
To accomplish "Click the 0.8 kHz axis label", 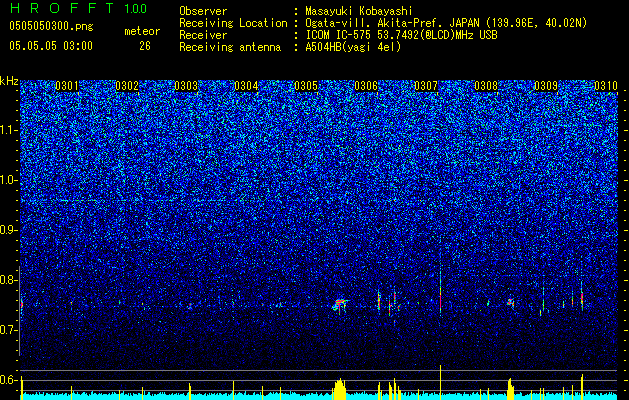I will [x=9, y=280].
